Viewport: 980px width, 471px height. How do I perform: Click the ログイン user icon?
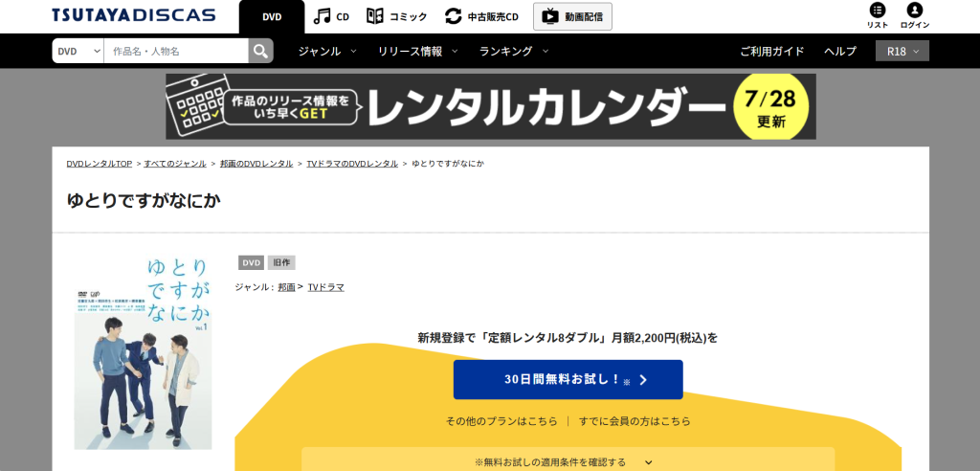coord(915,16)
